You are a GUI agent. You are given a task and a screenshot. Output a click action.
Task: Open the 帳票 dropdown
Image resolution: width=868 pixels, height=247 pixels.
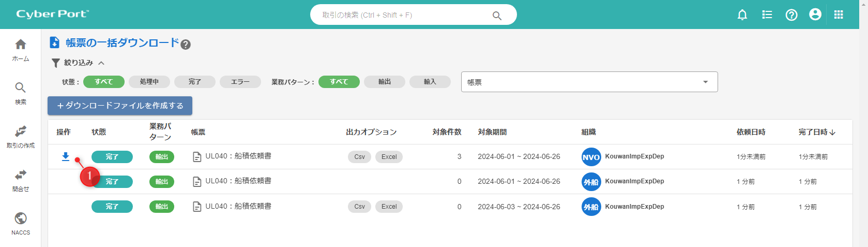(x=589, y=82)
